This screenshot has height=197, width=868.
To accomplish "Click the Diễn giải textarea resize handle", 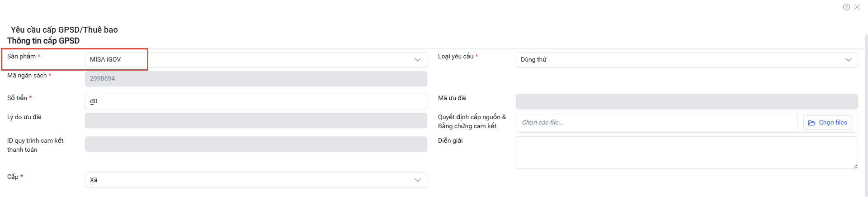I will click(x=855, y=166).
